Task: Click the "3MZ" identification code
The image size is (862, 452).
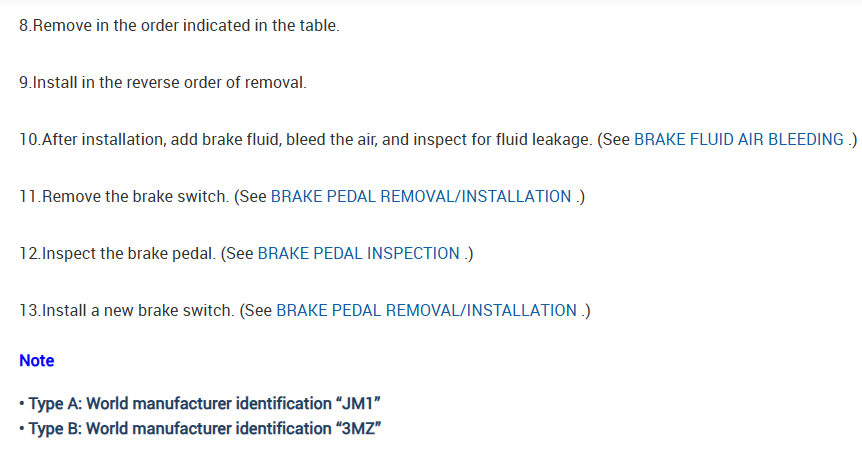Action: click(359, 428)
